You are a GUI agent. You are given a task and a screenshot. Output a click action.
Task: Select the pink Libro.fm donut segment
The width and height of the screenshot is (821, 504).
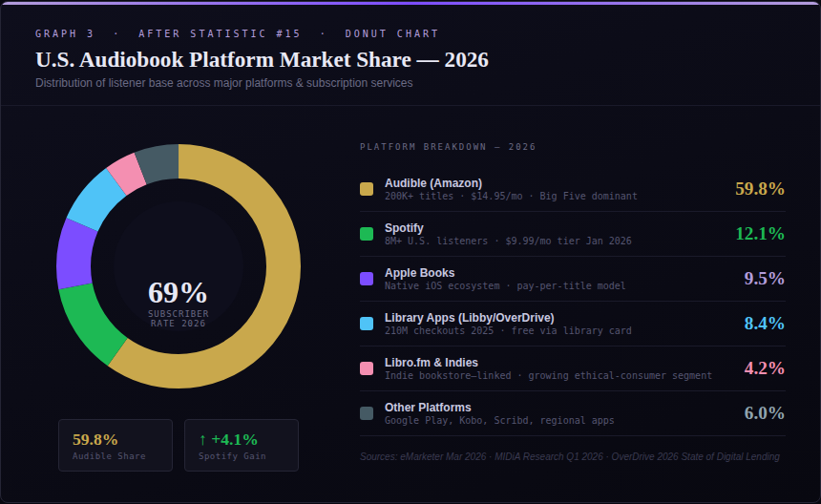(x=126, y=175)
